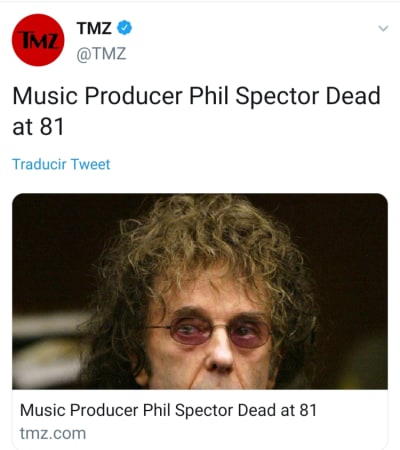This screenshot has width=400, height=450.
Task: Select the tweet text about Phil Spector
Action: pyautogui.click(x=196, y=111)
